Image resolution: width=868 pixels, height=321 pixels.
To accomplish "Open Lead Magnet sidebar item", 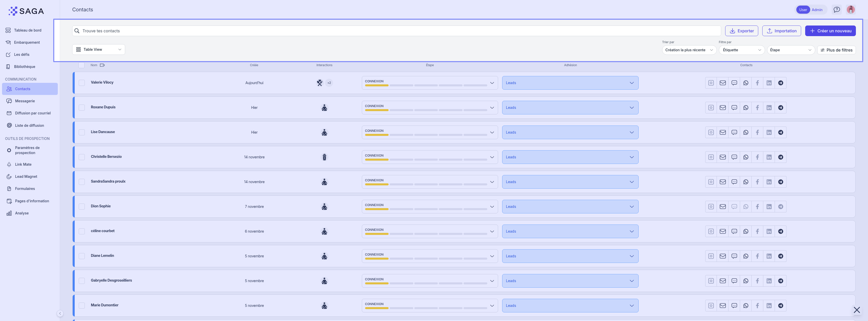I will coord(26,177).
